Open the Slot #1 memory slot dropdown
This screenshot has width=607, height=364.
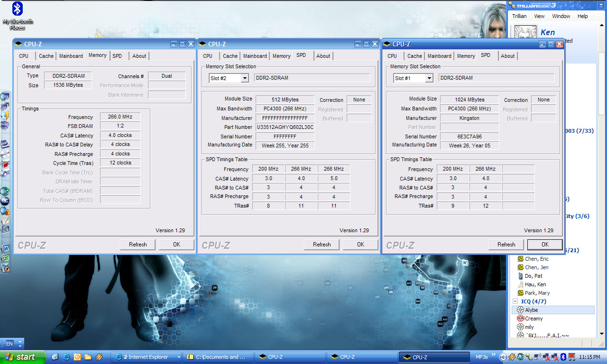429,78
